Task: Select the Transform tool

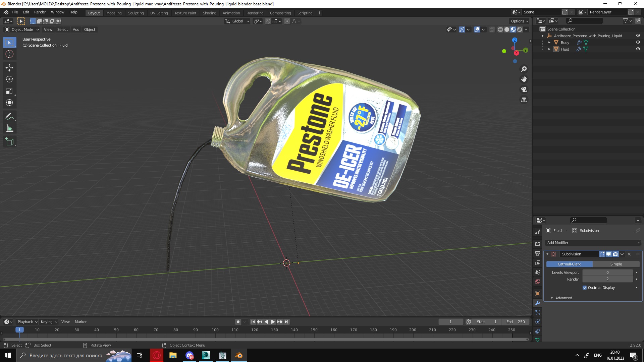Action: (x=9, y=103)
